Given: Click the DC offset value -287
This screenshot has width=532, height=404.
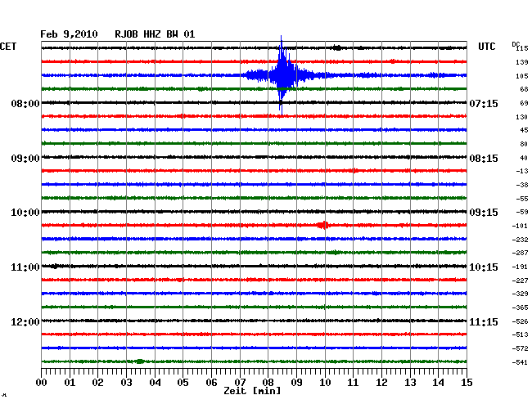Looking at the screenshot, I should coord(520,253).
